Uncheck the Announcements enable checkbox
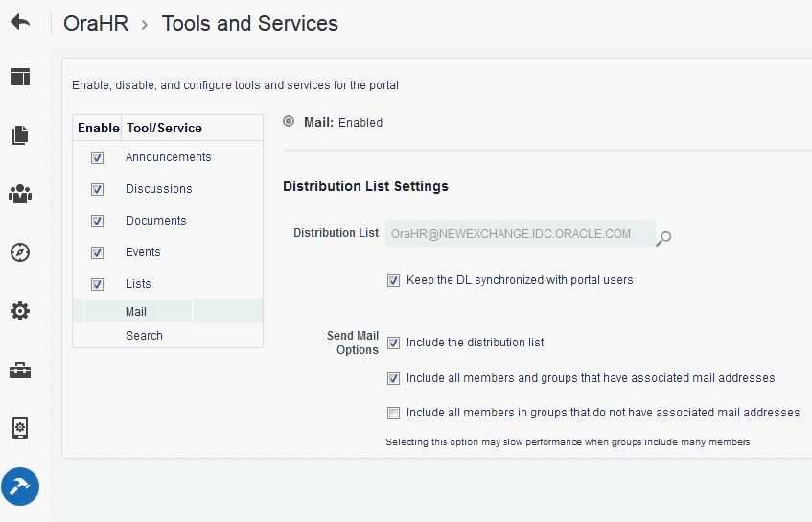812x522 pixels. tap(97, 157)
